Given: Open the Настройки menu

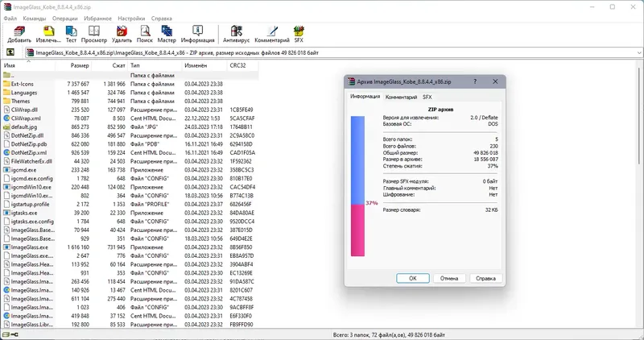Looking at the screenshot, I should [131, 19].
